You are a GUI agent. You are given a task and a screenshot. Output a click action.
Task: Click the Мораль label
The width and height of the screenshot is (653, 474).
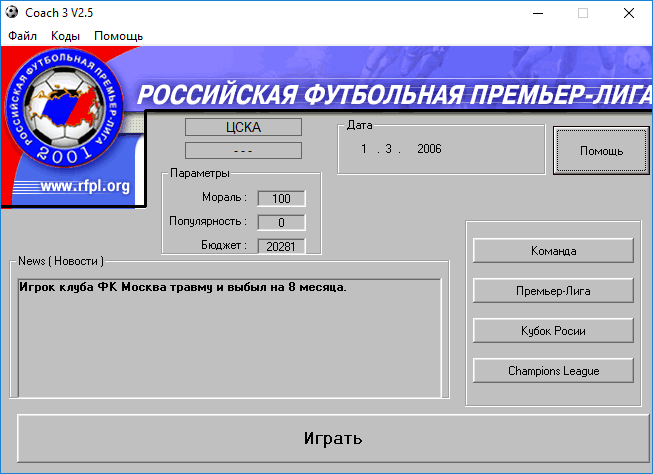coord(224,197)
